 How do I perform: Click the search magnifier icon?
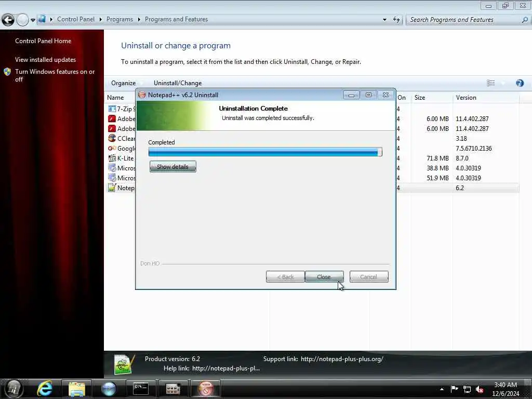click(525, 20)
